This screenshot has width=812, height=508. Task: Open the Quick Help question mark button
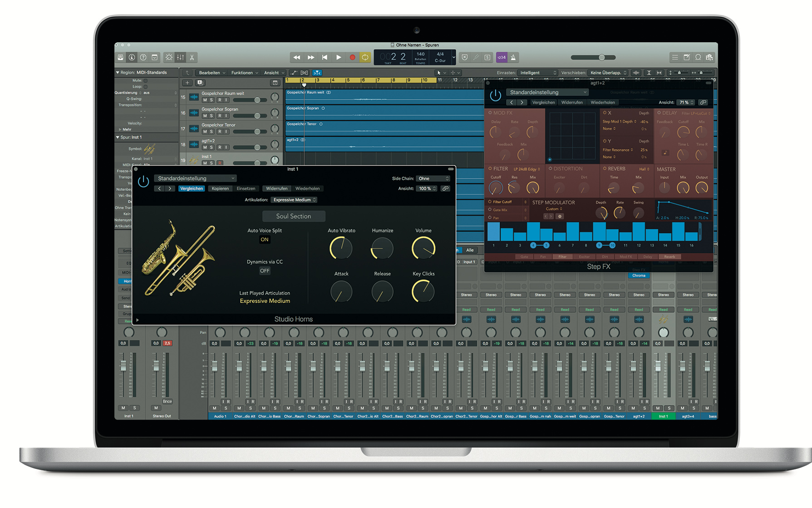143,58
